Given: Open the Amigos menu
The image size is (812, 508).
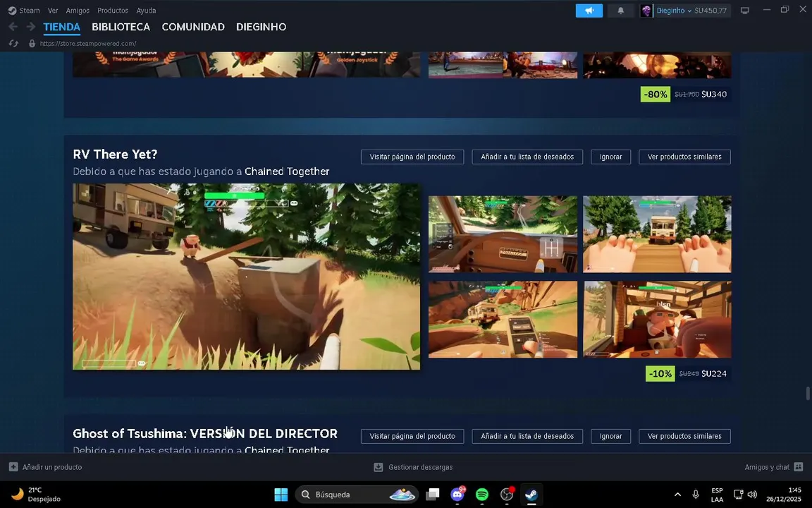Looking at the screenshot, I should coord(78,11).
